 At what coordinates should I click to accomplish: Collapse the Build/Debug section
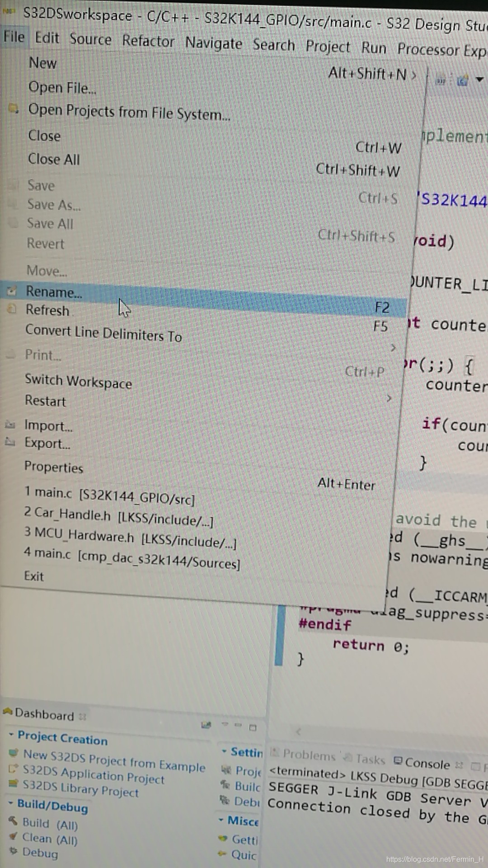click(x=11, y=803)
